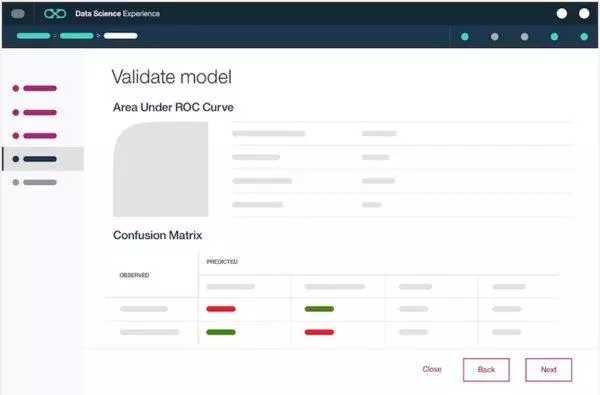Click the left white circle icon in header
The height and width of the screenshot is (395, 600).
562,14
